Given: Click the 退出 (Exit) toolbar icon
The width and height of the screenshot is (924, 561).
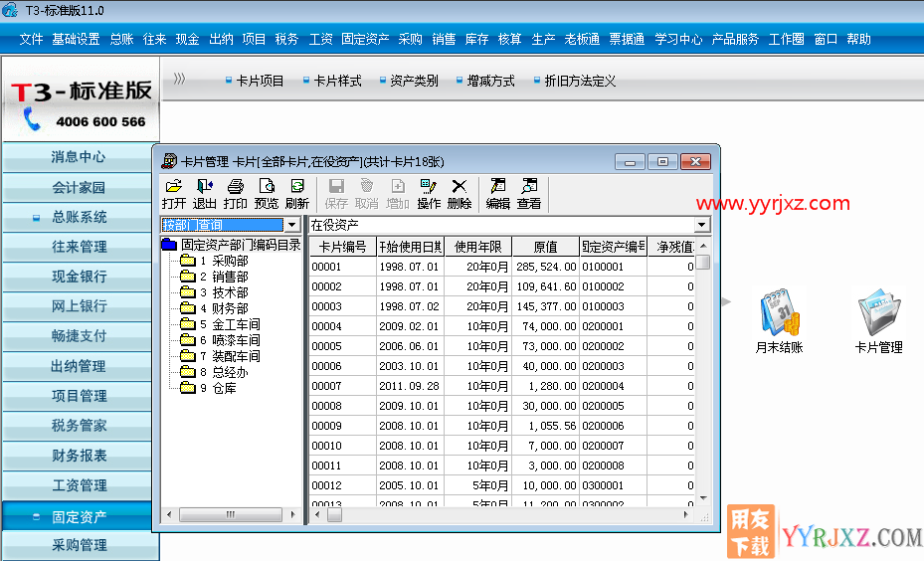Looking at the screenshot, I should [205, 195].
